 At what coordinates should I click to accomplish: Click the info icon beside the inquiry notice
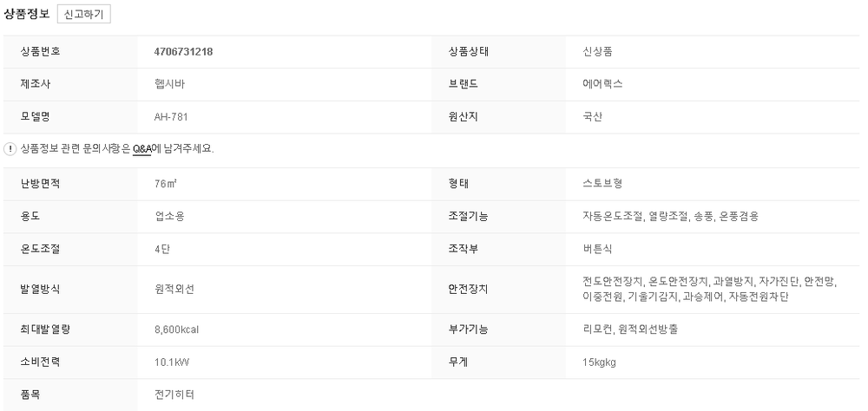(x=9, y=148)
